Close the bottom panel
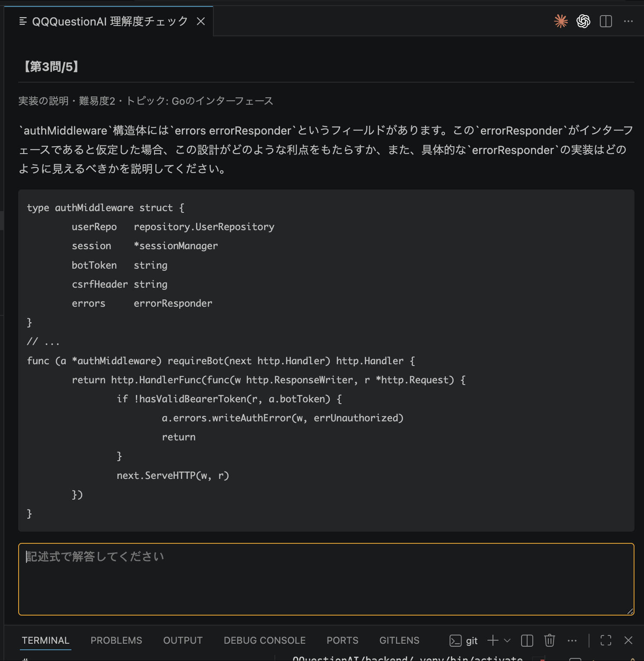Screen dimensions: 644x661 [x=628, y=641]
